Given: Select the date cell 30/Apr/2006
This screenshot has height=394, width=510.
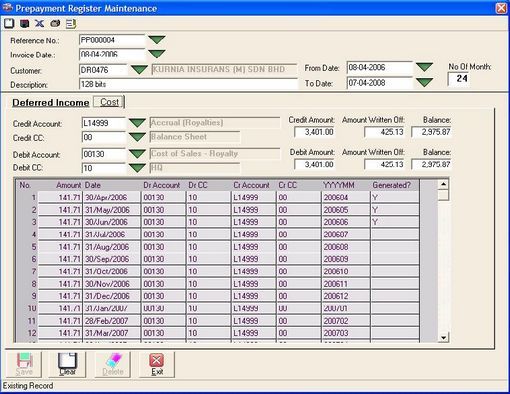Looking at the screenshot, I should tap(112, 197).
